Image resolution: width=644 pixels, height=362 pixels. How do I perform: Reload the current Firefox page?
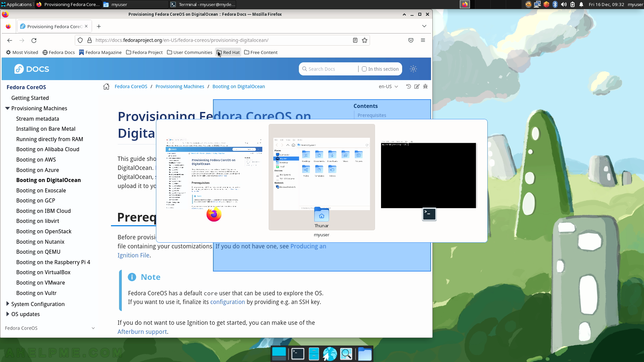point(34,40)
